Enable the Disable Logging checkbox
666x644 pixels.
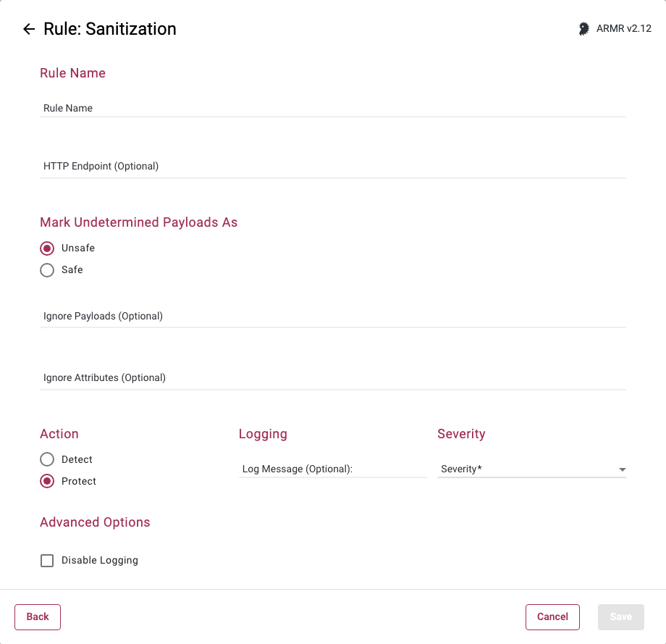[x=47, y=561]
